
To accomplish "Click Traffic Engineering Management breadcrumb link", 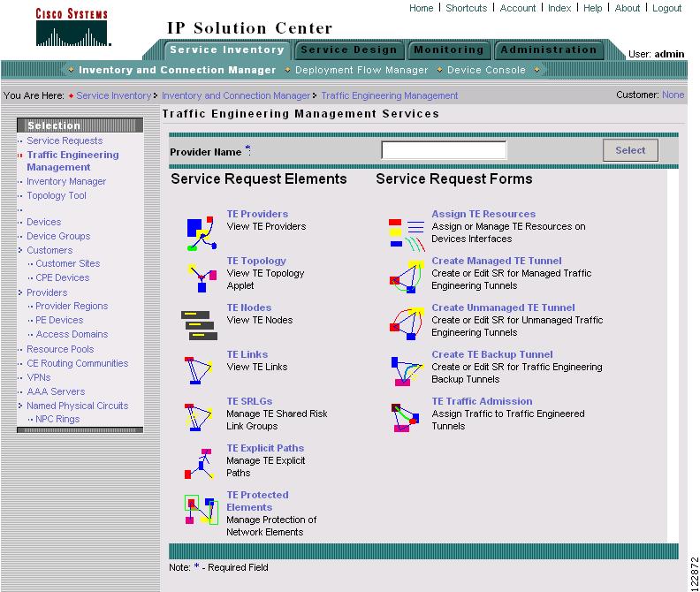I will 389,95.
